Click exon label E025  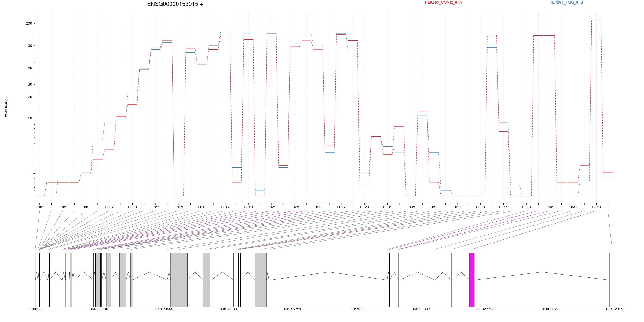click(318, 207)
